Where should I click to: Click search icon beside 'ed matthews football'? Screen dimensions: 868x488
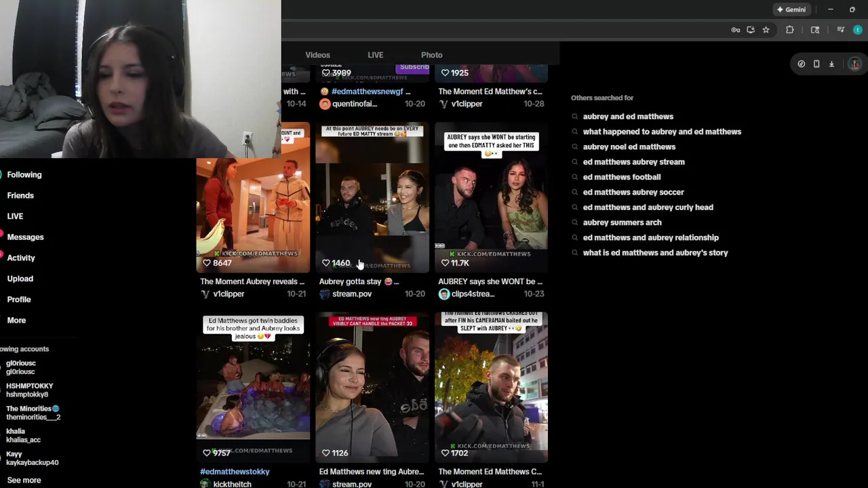coord(575,177)
